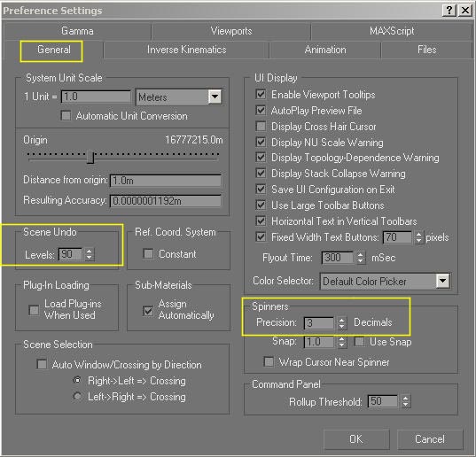Click the Snap value spinner arrows

(x=341, y=342)
